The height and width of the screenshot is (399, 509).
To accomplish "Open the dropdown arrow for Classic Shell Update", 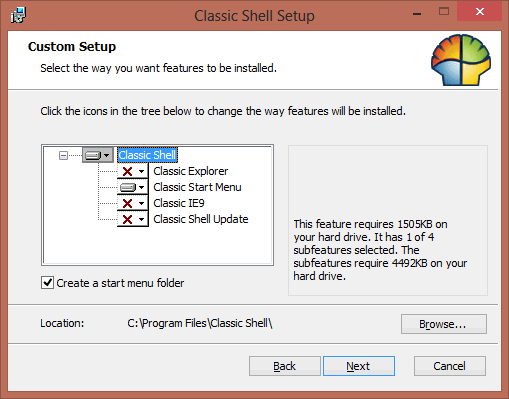I will (142, 219).
